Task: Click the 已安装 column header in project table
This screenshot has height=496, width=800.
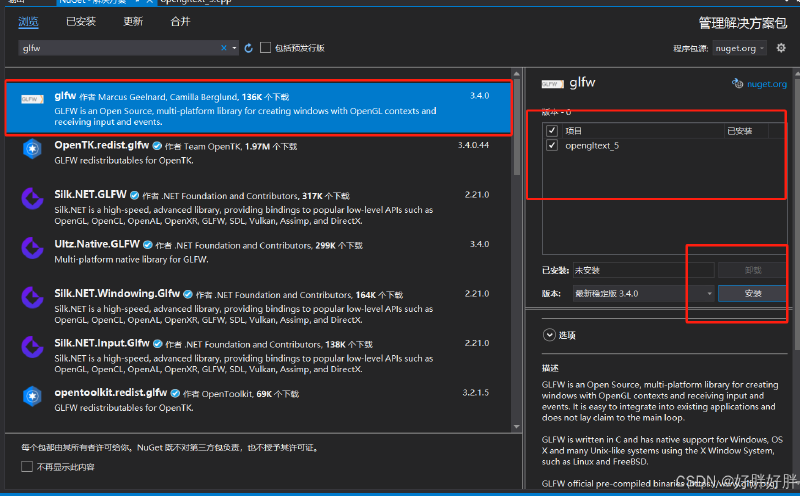Action: click(739, 131)
